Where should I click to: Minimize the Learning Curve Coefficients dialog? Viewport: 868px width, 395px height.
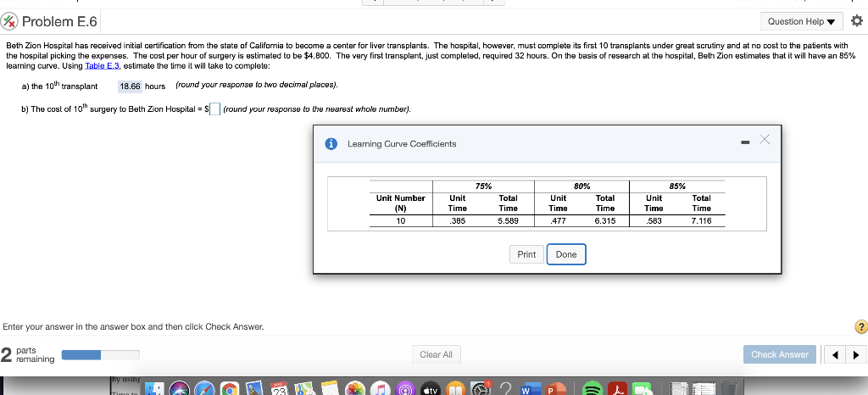(745, 144)
